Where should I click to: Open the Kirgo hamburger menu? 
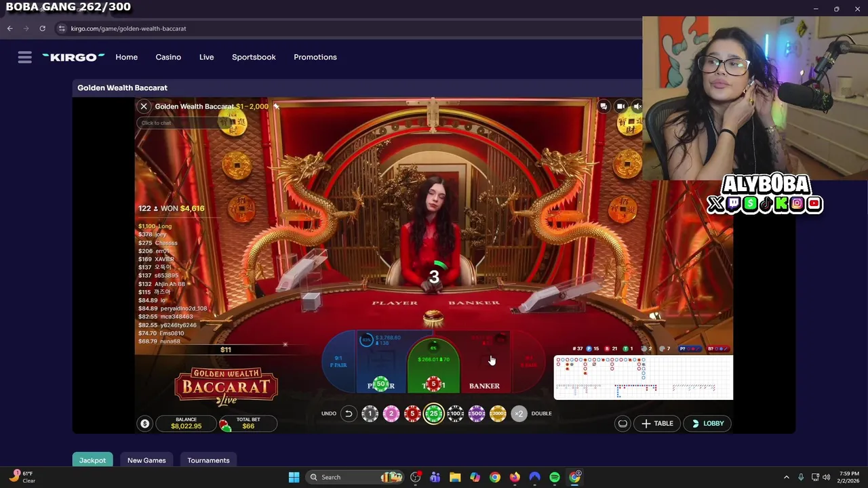(24, 58)
